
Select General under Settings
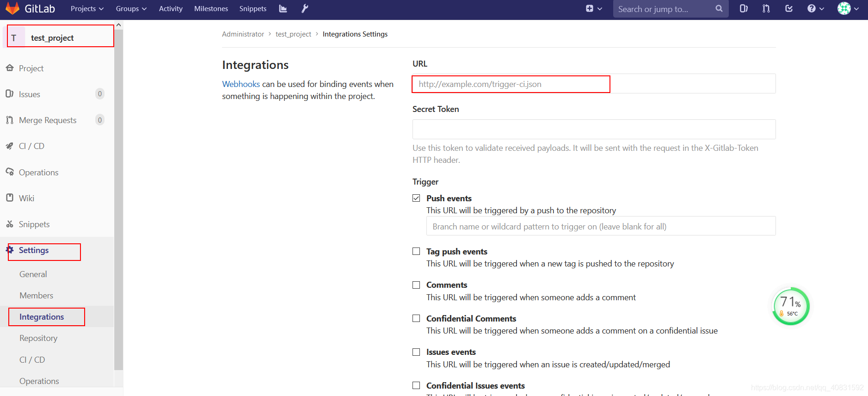pyautogui.click(x=33, y=274)
